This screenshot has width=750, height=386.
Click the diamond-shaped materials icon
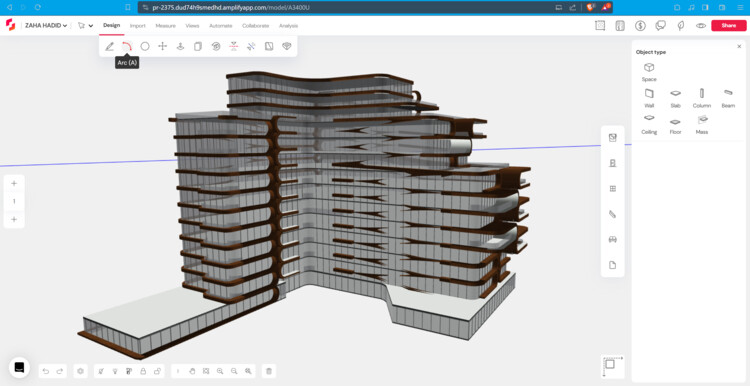coord(287,46)
